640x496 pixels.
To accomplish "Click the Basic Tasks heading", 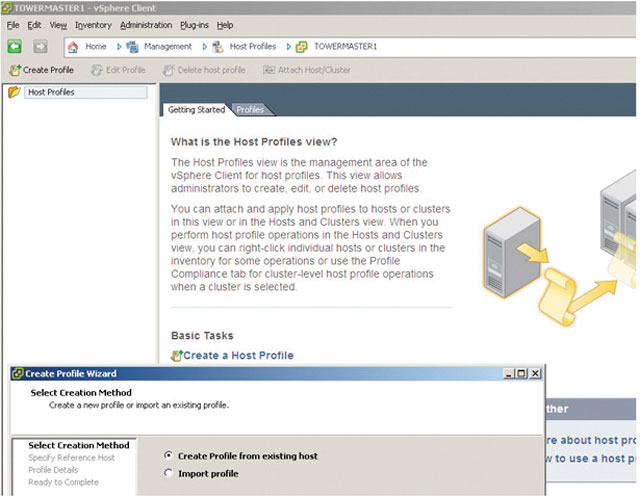I will coord(202,336).
